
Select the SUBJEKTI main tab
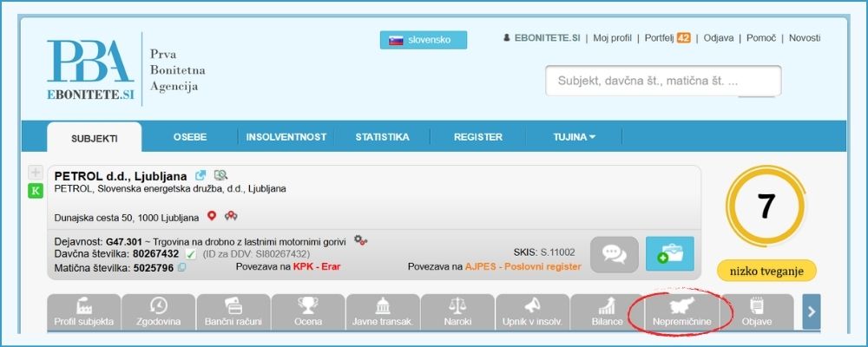(x=94, y=138)
